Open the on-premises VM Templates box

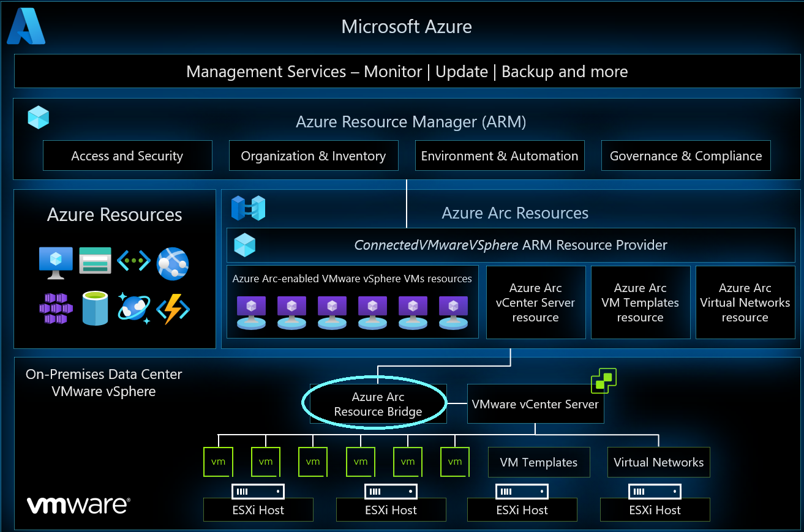(539, 462)
